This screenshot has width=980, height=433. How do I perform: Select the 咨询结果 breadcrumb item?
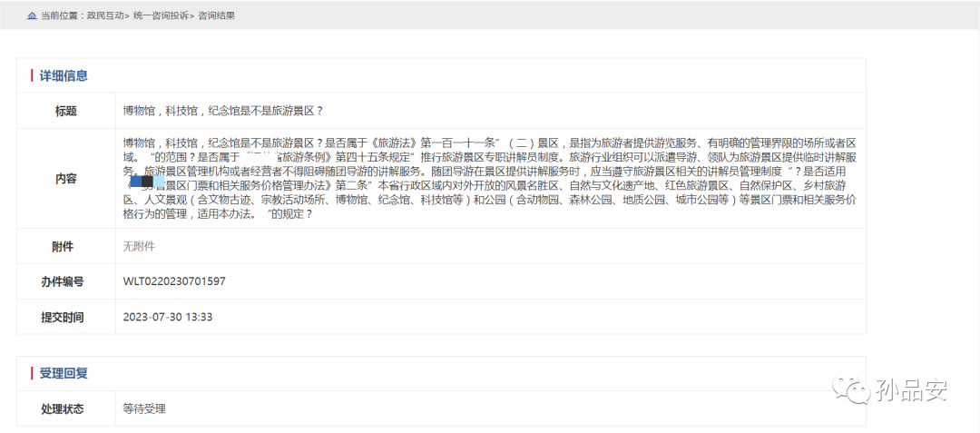coord(217,15)
